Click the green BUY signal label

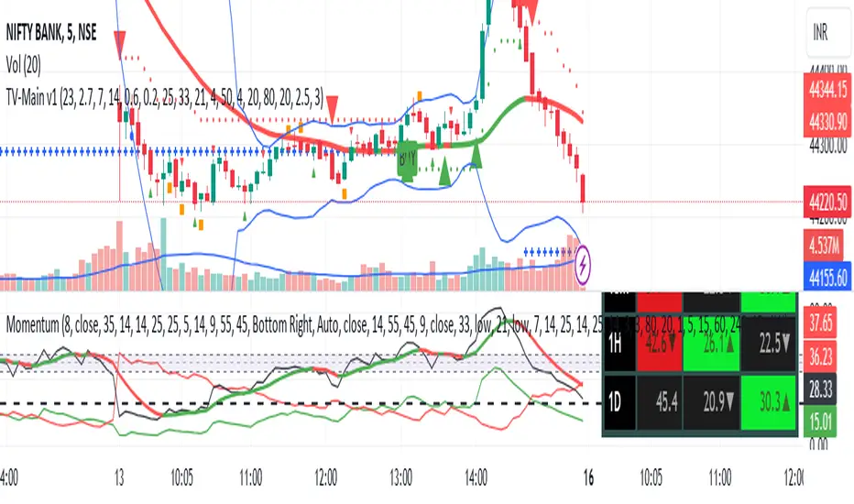(x=408, y=159)
